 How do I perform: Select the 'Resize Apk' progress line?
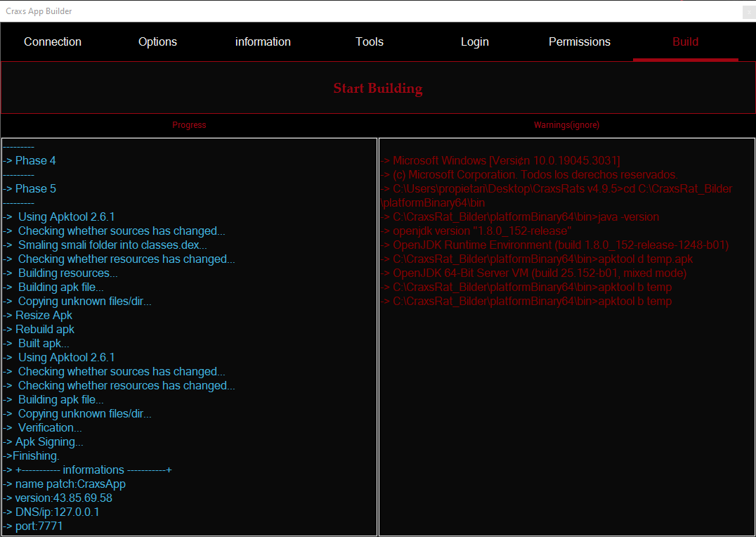tap(38, 316)
